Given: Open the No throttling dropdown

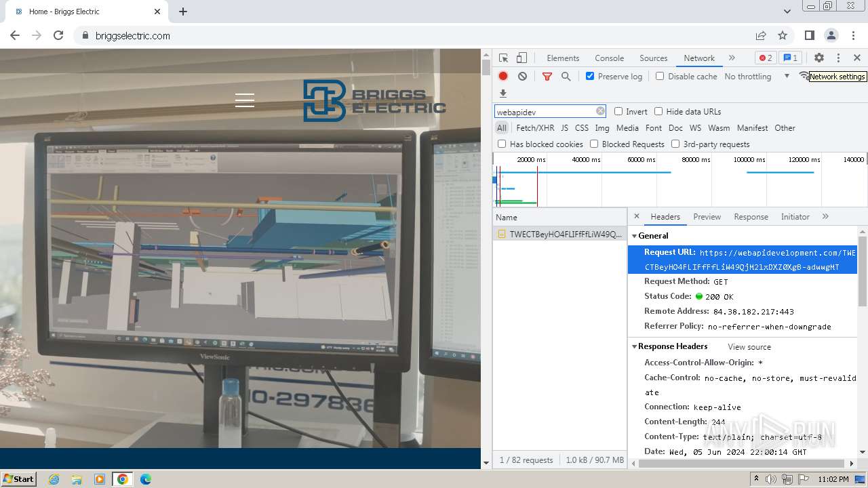Looking at the screenshot, I should pos(757,77).
